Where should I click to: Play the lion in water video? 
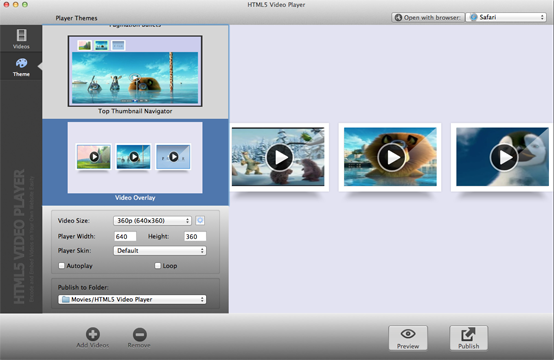(x=391, y=157)
